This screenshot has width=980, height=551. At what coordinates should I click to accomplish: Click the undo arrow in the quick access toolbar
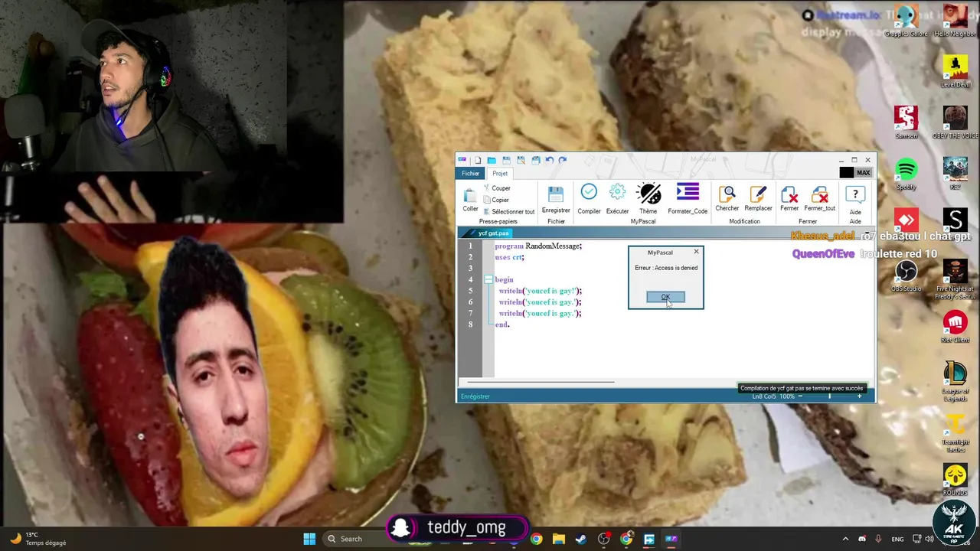[x=549, y=160]
